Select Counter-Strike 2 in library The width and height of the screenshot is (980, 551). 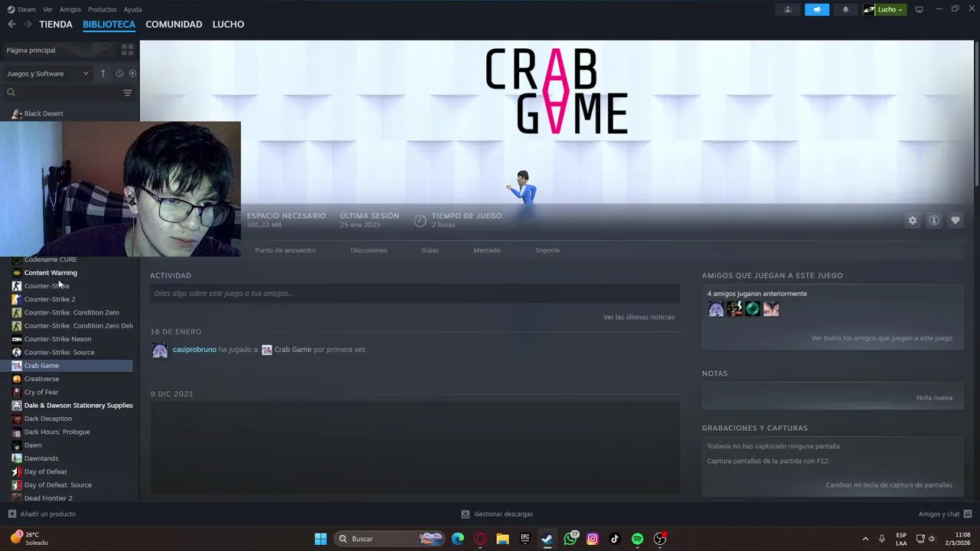point(50,299)
